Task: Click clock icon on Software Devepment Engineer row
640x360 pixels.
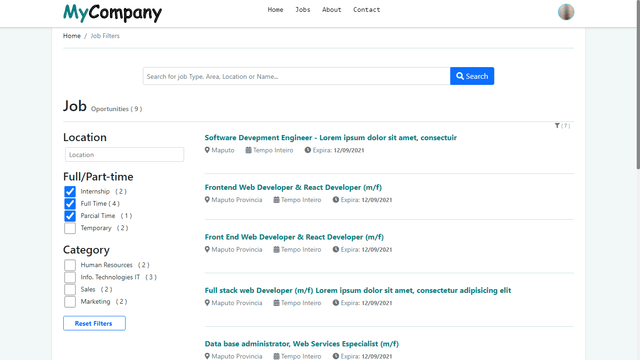Action: pos(308,150)
